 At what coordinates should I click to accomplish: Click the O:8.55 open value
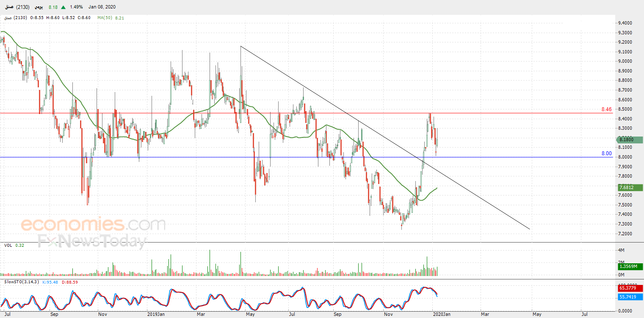(x=37, y=18)
